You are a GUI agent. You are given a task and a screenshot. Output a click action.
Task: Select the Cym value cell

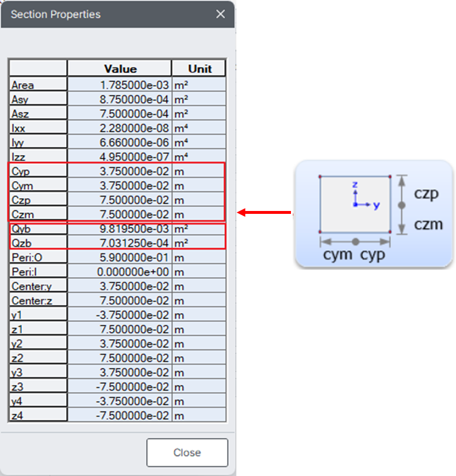(120, 186)
